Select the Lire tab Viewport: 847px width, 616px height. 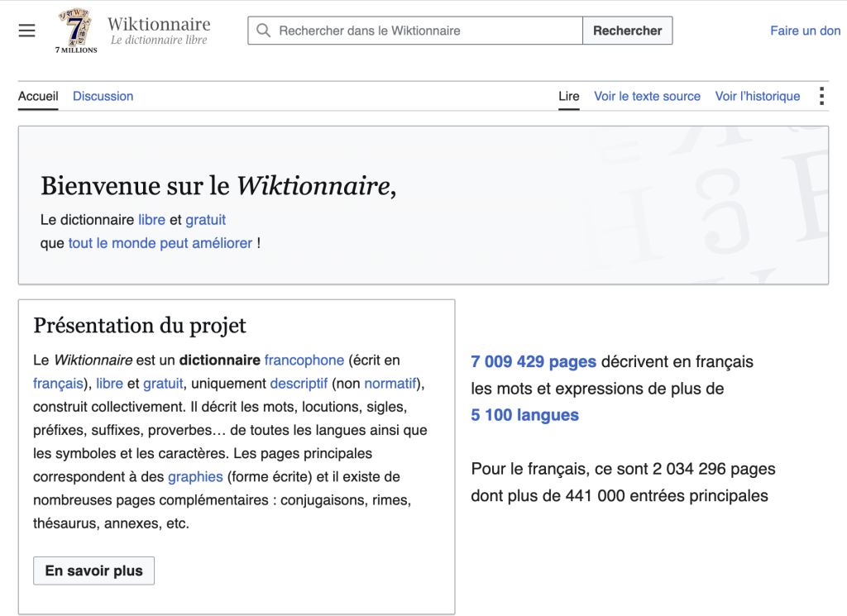[x=569, y=96]
